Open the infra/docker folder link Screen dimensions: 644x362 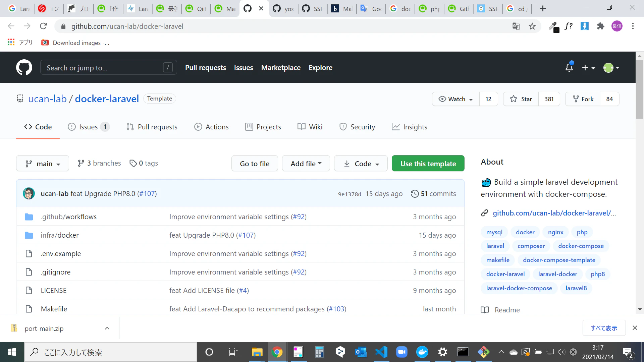coord(60,235)
